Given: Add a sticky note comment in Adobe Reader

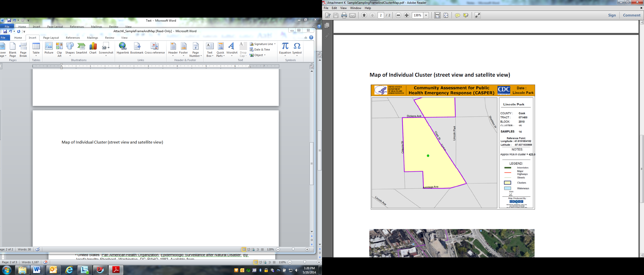Looking at the screenshot, I should 457,15.
